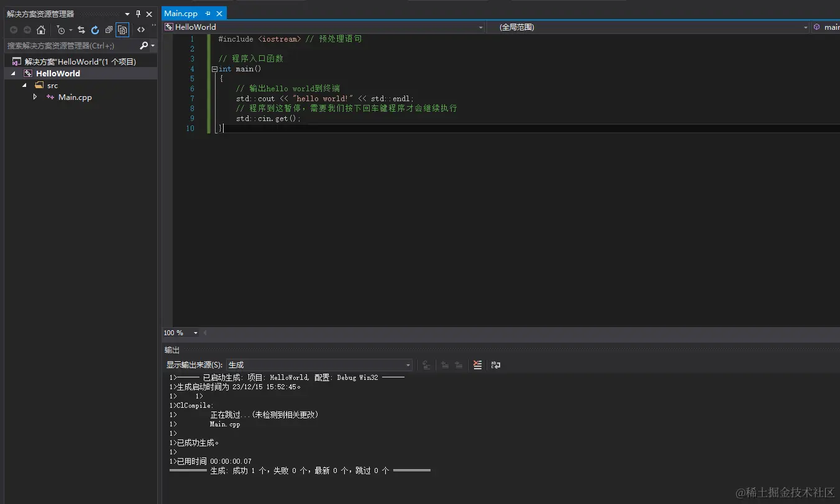
Task: Close the Main.cpp tab
Action: click(x=220, y=13)
